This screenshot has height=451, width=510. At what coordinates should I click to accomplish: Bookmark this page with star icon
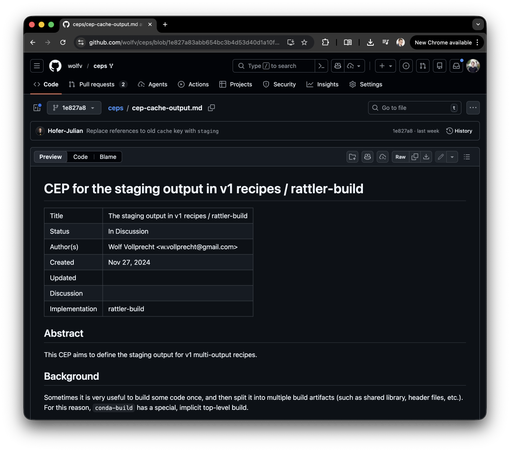coord(304,42)
